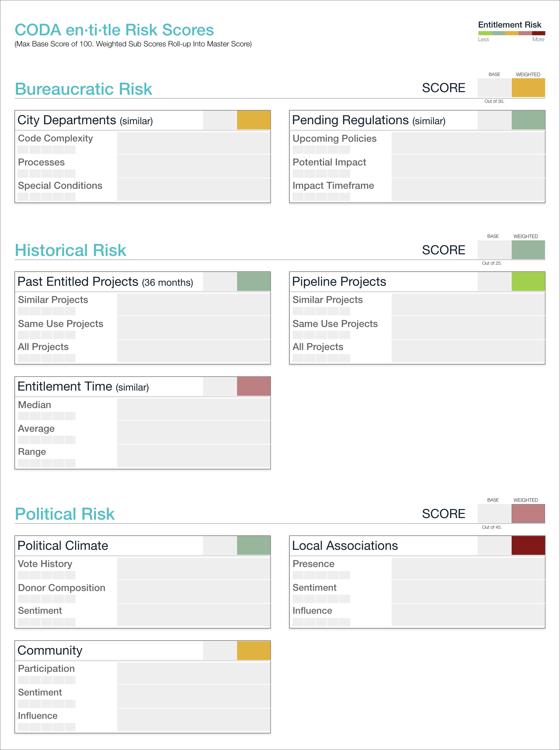Click the Historical Risk base score box
This screenshot has width=560, height=750.
point(494,250)
